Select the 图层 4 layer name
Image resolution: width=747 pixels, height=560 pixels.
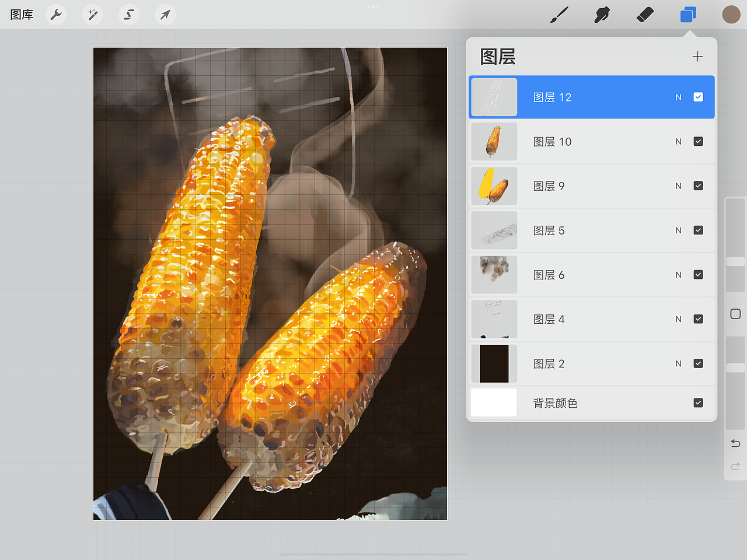pos(549,319)
